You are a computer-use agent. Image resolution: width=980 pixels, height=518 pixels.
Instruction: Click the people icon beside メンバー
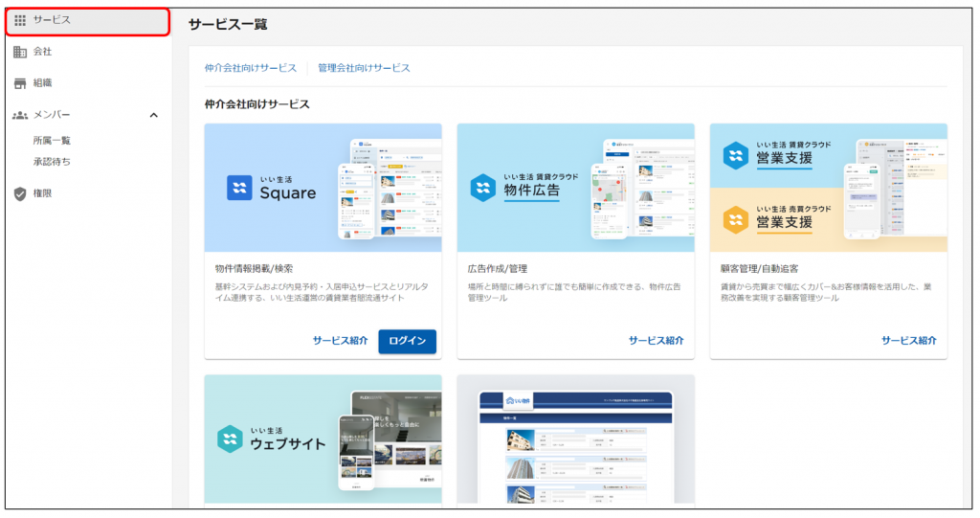(20, 115)
